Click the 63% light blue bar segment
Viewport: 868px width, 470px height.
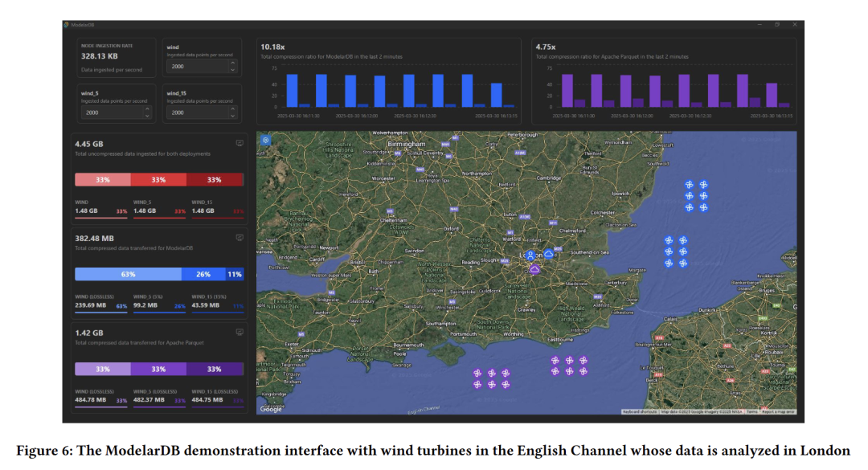tap(128, 274)
